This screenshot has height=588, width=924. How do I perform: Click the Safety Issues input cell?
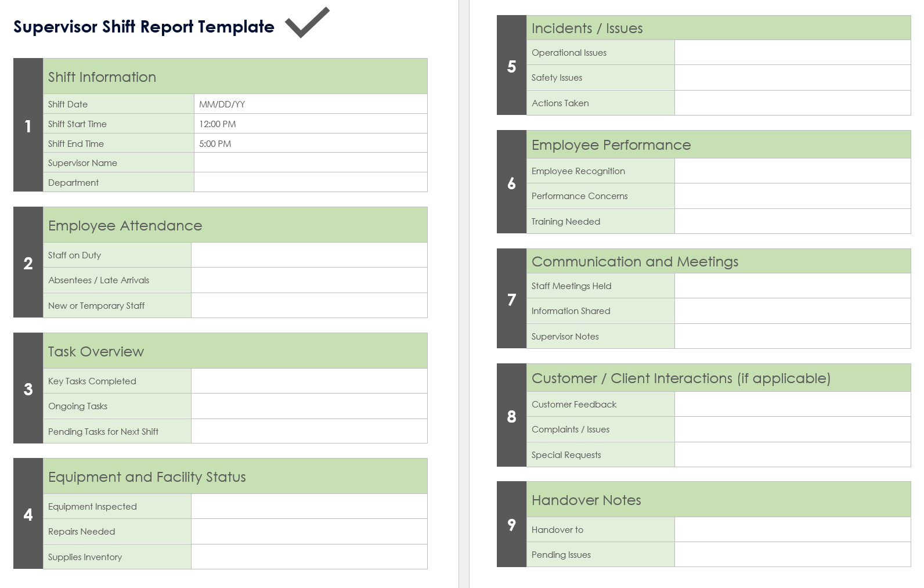pyautogui.click(x=792, y=78)
